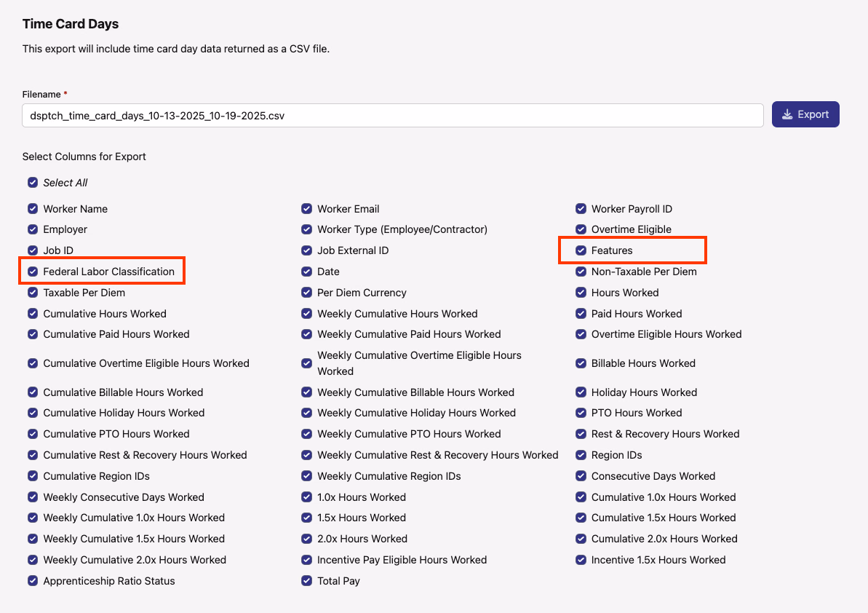Toggle Weekly Cumulative 2.0x Hours Worked
868x613 pixels.
33,559
